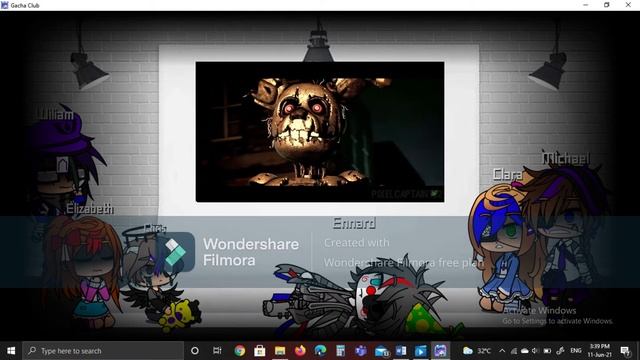Click the Spring Bonnie video thumbnail
Screen dimensions: 640x360
click(x=320, y=132)
